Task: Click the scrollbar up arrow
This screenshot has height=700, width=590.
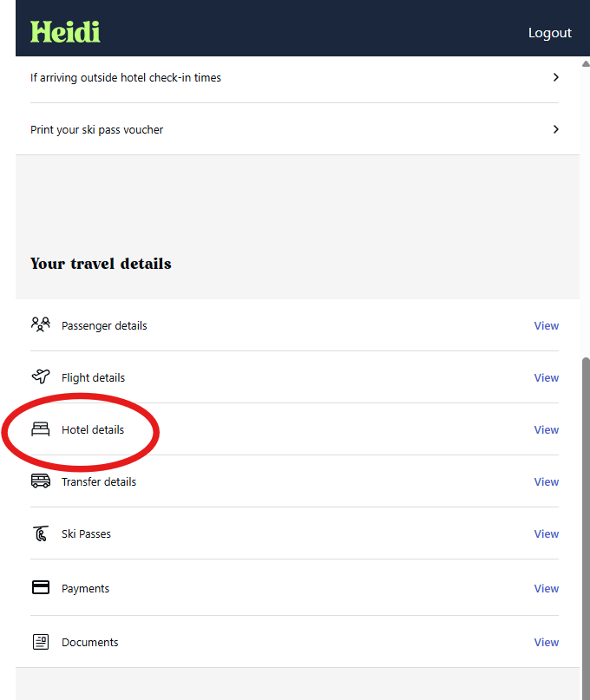Action: pos(586,64)
